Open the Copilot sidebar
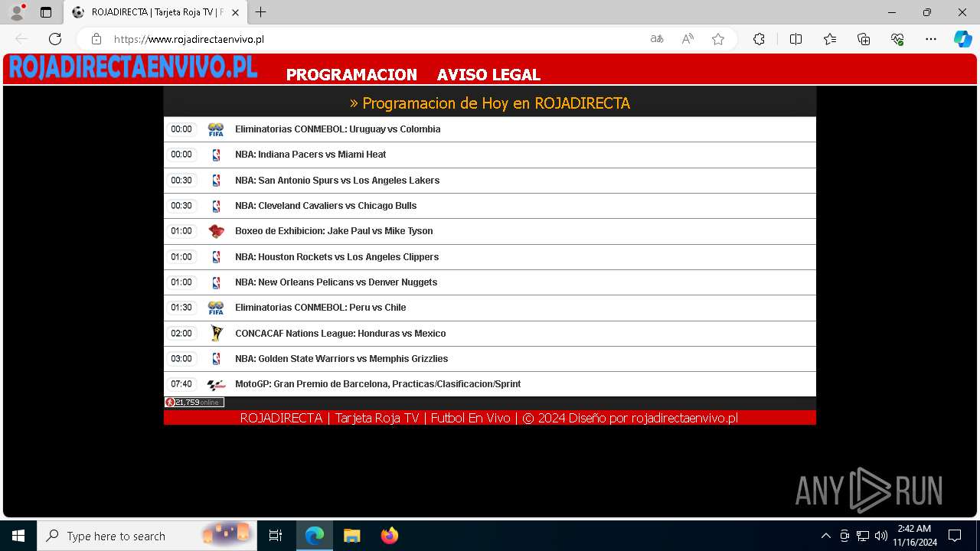 pyautogui.click(x=962, y=39)
